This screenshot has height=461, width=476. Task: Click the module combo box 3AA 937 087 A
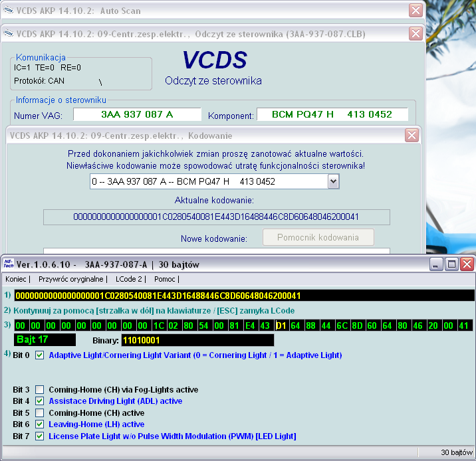pyautogui.click(x=214, y=181)
